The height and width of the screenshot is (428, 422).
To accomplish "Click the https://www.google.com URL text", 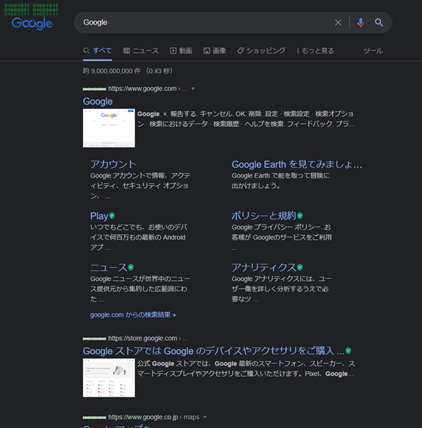I will [142, 89].
